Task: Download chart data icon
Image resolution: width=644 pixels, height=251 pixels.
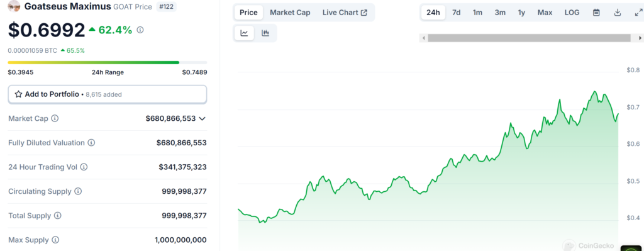Action: (x=618, y=13)
